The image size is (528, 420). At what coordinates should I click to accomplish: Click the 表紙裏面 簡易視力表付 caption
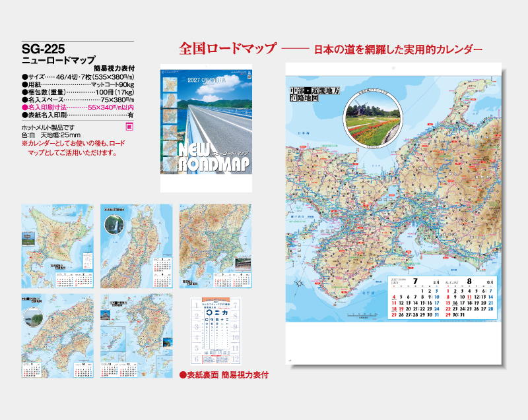pos(224,375)
